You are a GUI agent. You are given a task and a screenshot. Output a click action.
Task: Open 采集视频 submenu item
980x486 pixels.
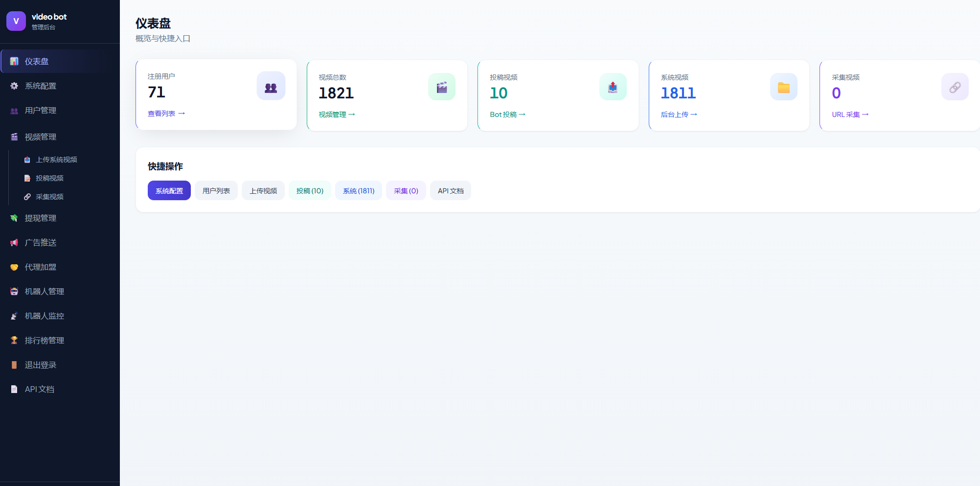point(49,197)
